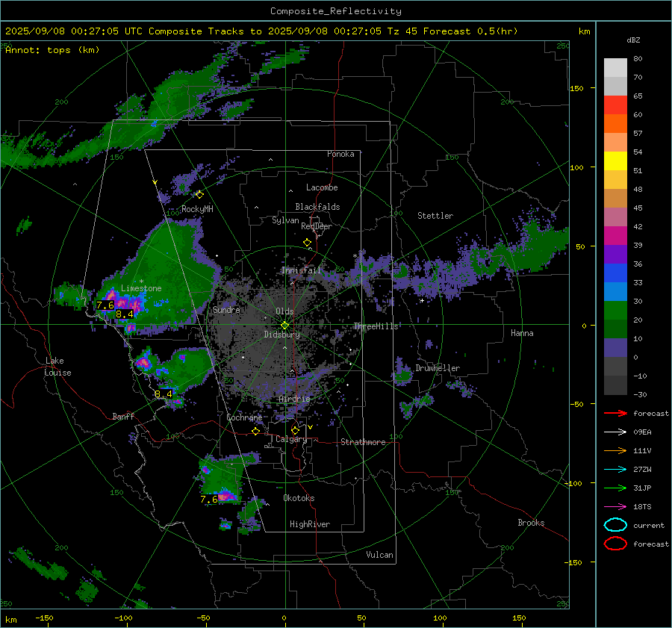The height and width of the screenshot is (628, 672).
Task: Click radar center marker near Didsbury
Action: tap(284, 326)
